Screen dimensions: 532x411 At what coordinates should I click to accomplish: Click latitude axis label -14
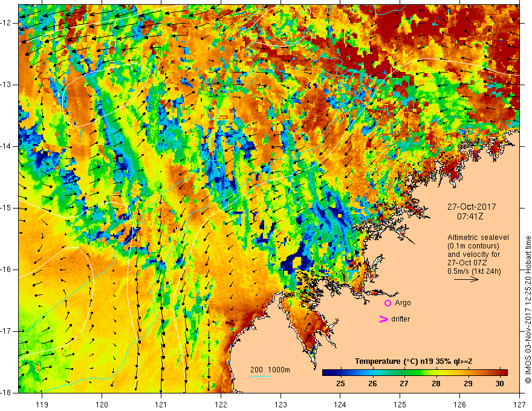(x=7, y=146)
